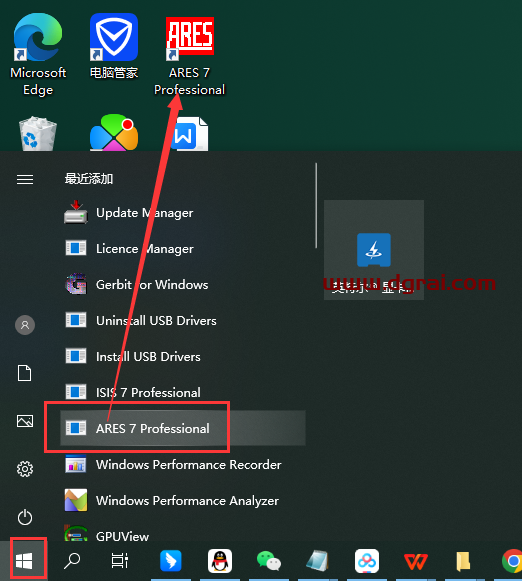Click the Update Manager app icon

click(x=76, y=212)
